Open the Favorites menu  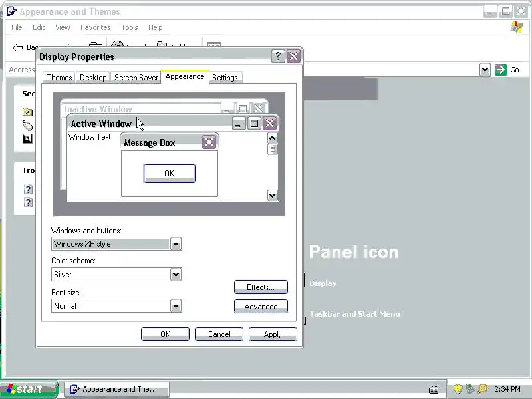click(95, 27)
